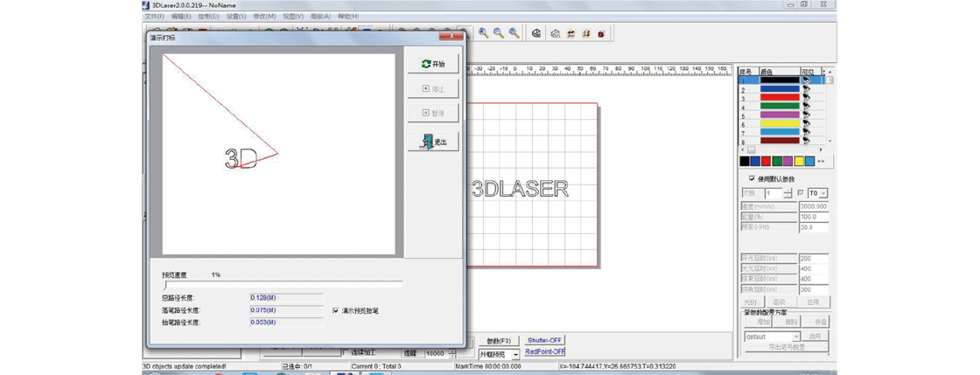The image size is (980, 375).
Task: Uncheck the 使用默认参数 checkbox
Action: coord(752,178)
